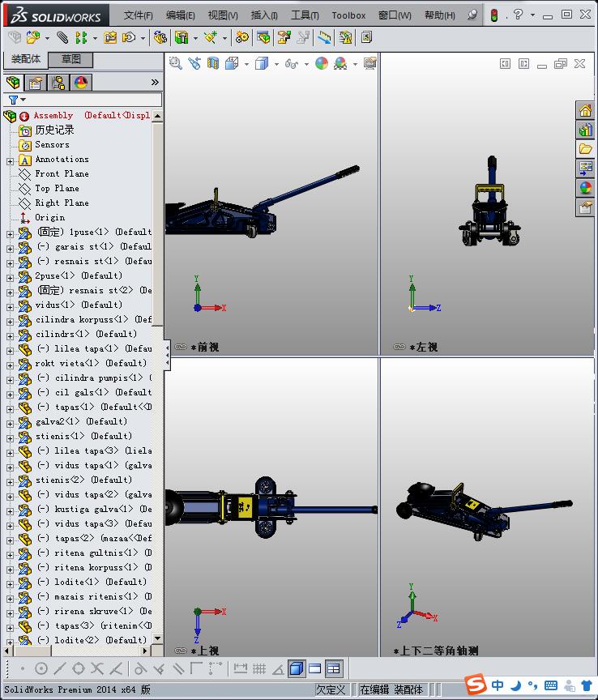Image resolution: width=598 pixels, height=700 pixels.
Task: Open the 插入(I) menu
Action: pos(264,15)
